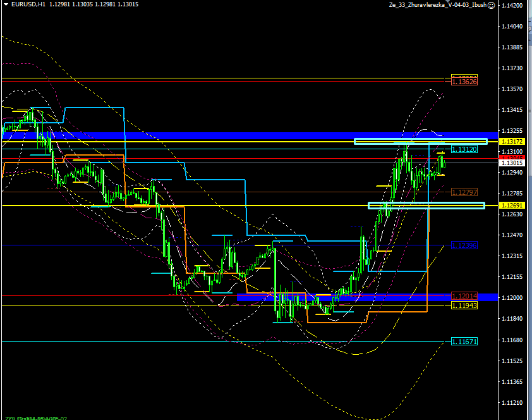
Task: Click the 1.13885 price scale value
Action: [512, 47]
